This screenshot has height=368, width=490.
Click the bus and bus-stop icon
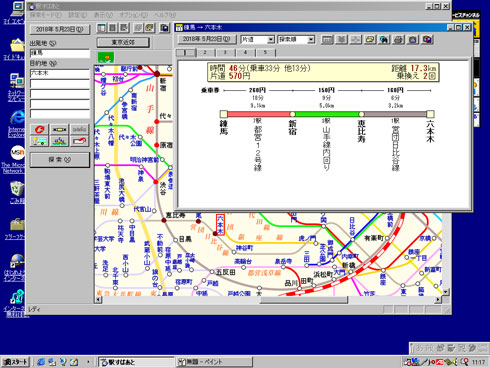[39, 141]
